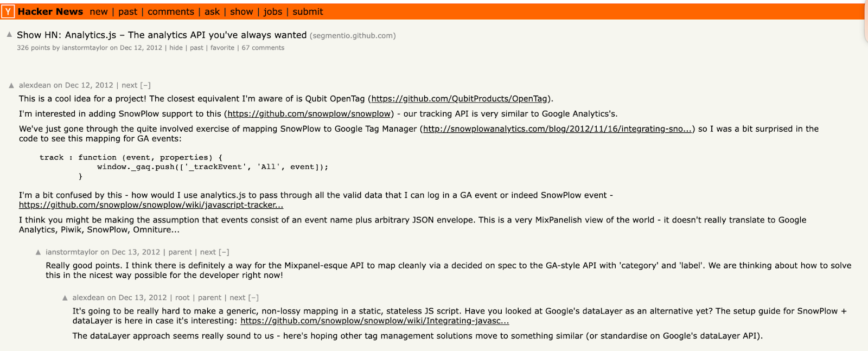Image resolution: width=868 pixels, height=351 pixels.
Task: Favorite the Analytics.js story
Action: pyautogui.click(x=222, y=48)
